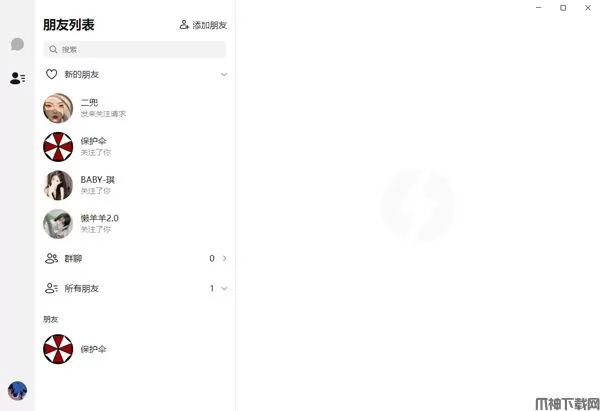Click your profile avatar at bottom left

pyautogui.click(x=17, y=390)
